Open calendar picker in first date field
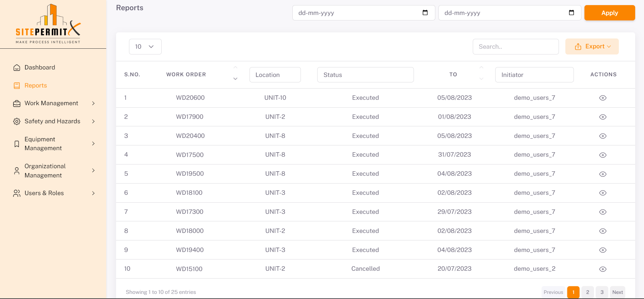644x299 pixels. click(425, 13)
